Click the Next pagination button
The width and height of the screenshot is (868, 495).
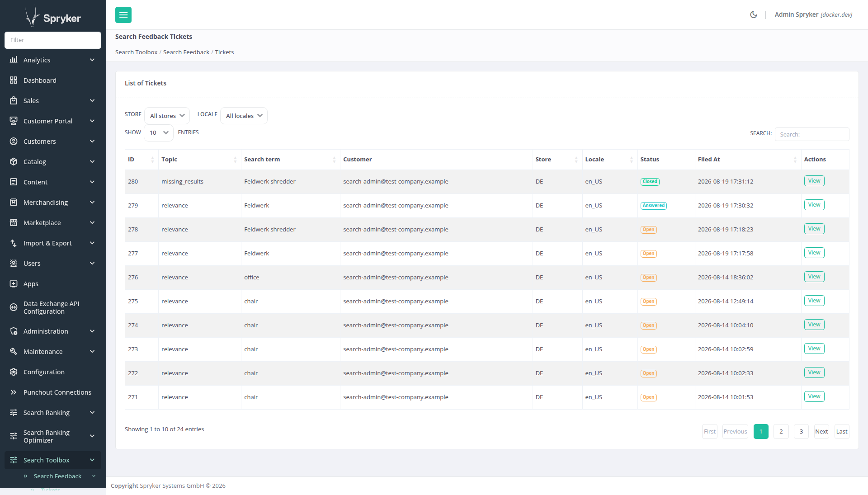click(821, 431)
